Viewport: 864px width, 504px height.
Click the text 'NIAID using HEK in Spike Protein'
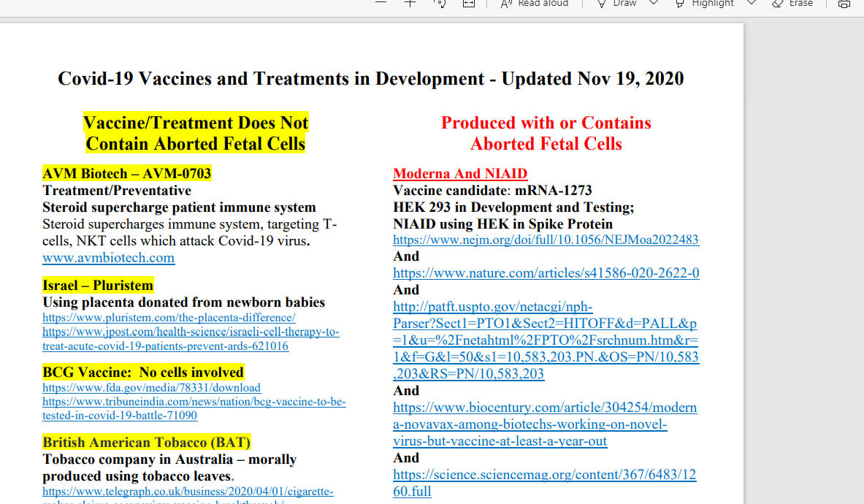point(502,224)
